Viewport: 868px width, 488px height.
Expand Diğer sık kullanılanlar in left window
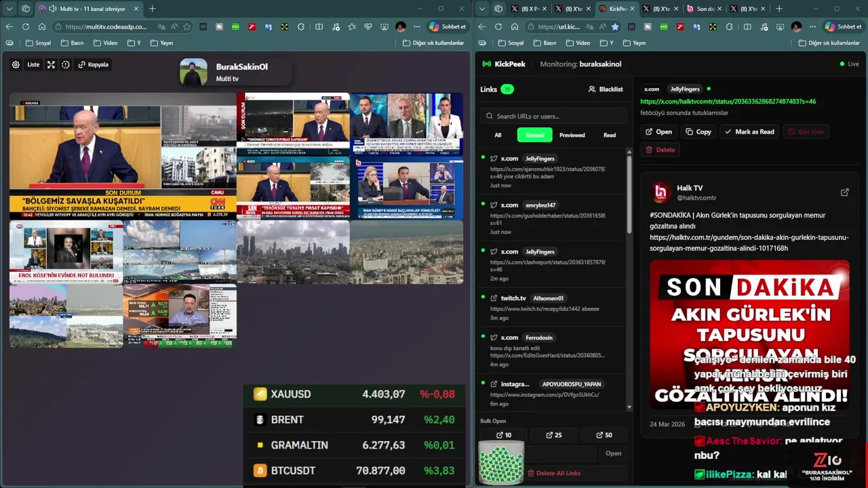pos(433,43)
